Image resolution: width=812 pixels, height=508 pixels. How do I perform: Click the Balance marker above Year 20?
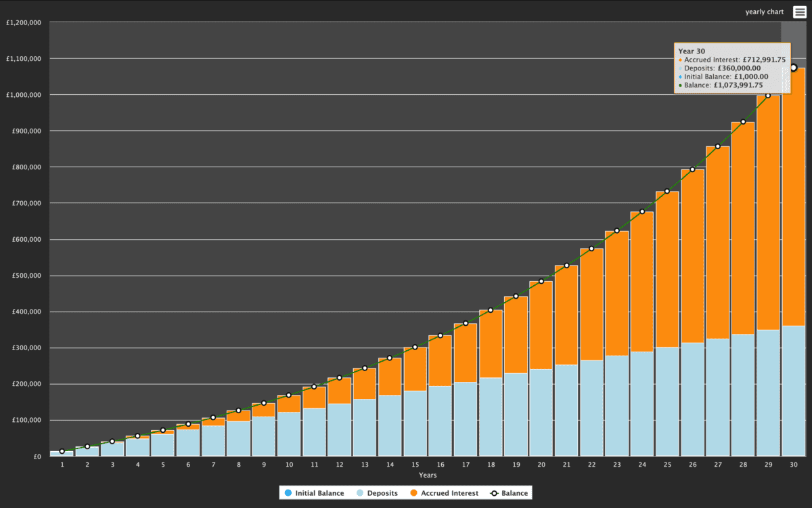[541, 281]
